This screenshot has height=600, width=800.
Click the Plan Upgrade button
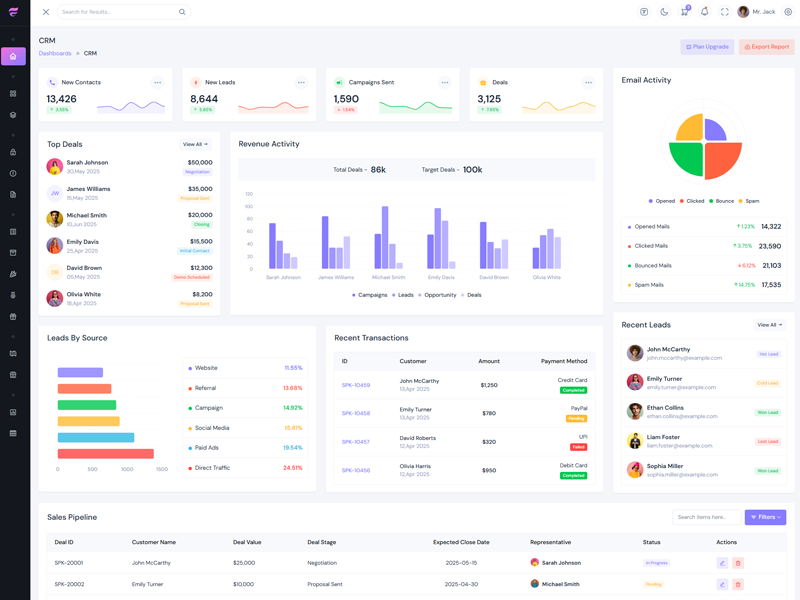pyautogui.click(x=707, y=47)
